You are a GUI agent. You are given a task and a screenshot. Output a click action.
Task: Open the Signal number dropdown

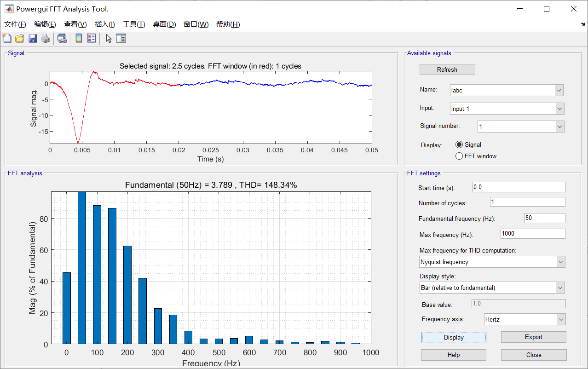[520, 127]
